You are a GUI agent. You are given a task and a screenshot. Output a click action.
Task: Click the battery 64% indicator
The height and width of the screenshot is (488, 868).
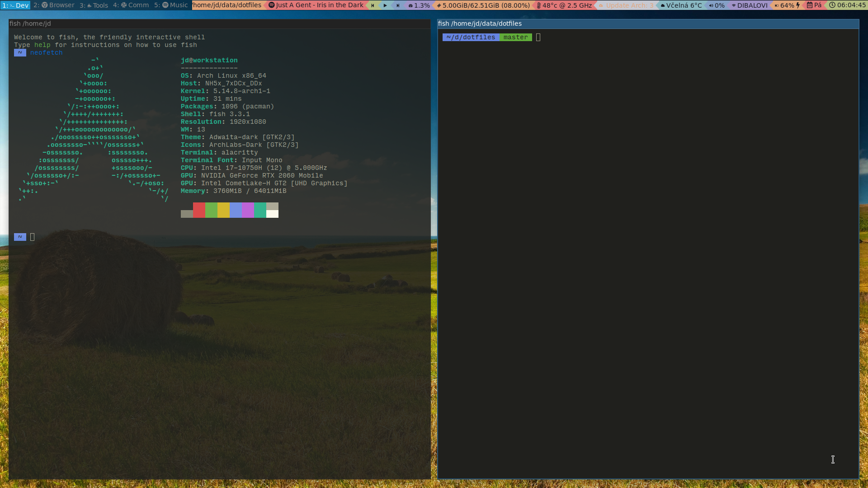click(x=787, y=5)
